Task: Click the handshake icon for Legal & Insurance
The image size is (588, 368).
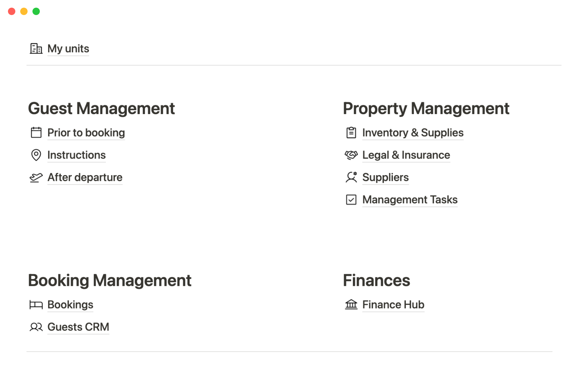Action: click(351, 155)
